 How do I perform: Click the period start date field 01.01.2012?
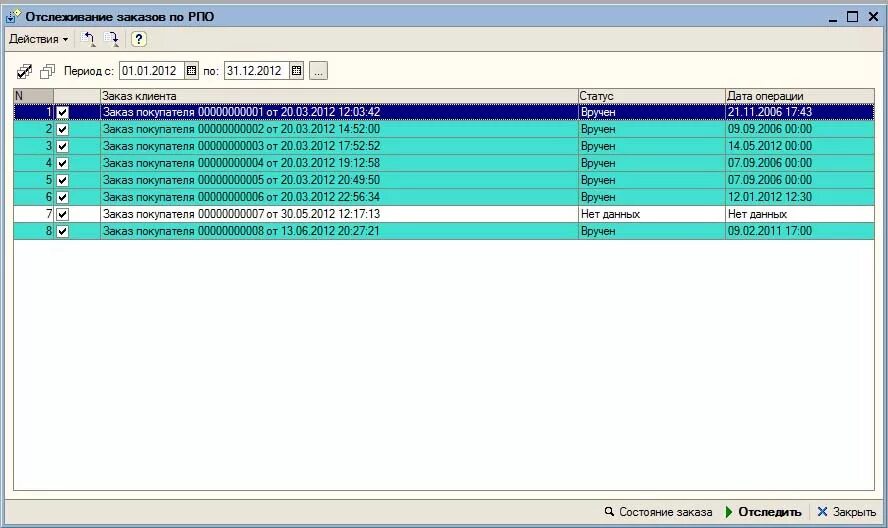point(152,71)
